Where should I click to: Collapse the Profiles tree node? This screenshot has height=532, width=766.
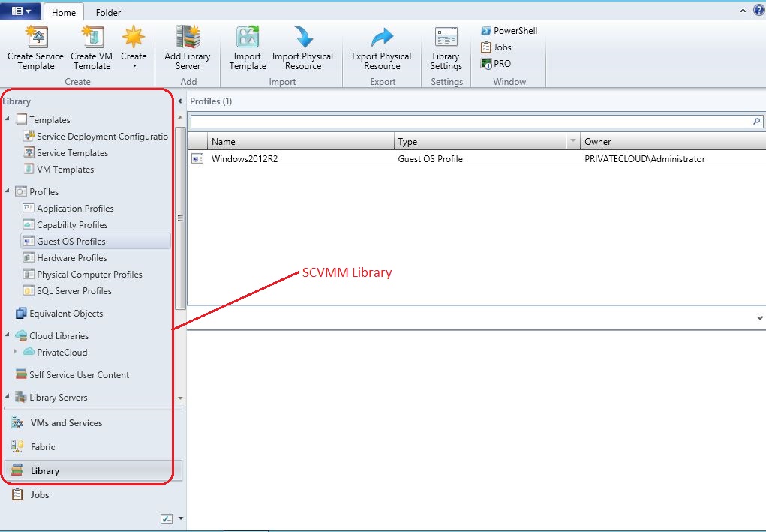[8, 191]
